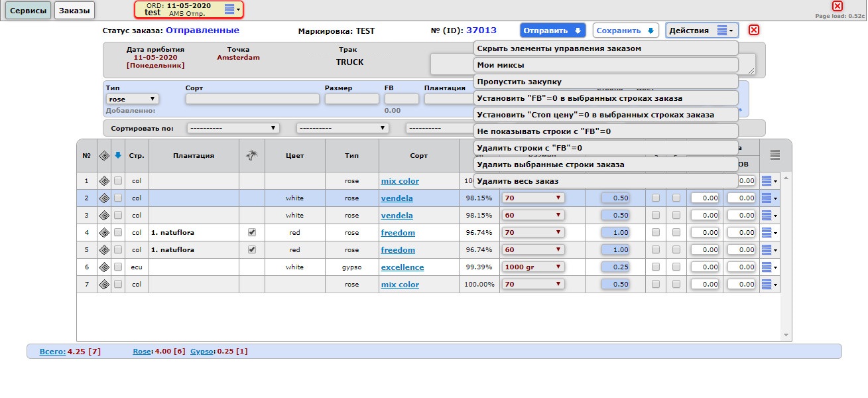Screen dimensions: 868x398
Task: Click the row menu icon for row 2
Action: pyautogui.click(x=769, y=198)
